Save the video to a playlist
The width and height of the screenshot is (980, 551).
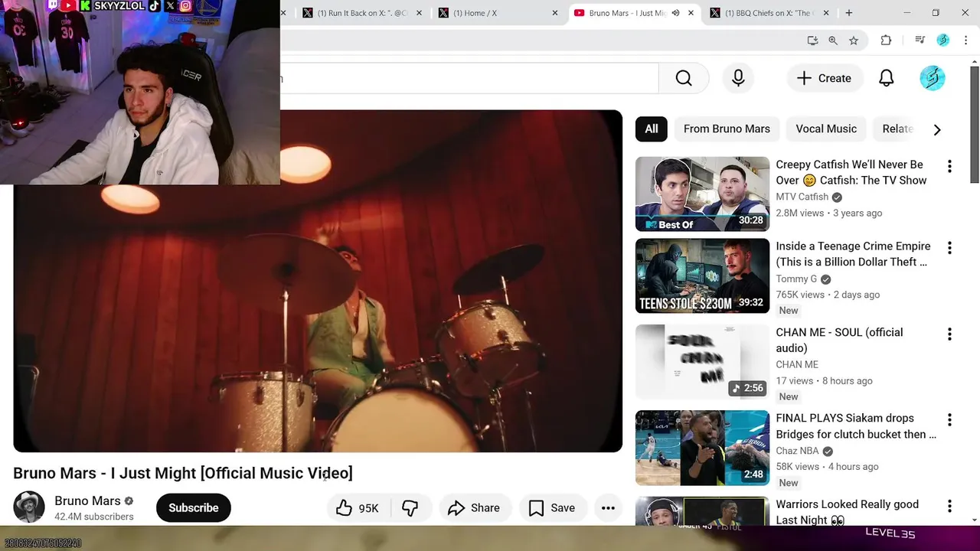point(552,508)
